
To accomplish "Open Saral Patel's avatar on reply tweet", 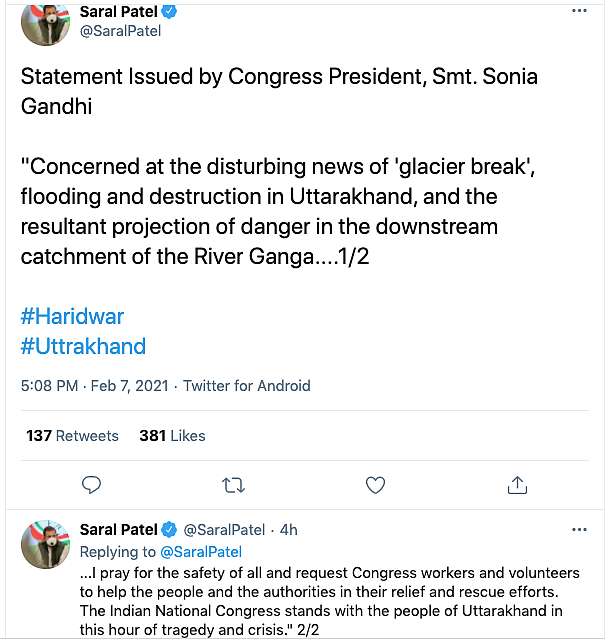I will click(x=45, y=544).
